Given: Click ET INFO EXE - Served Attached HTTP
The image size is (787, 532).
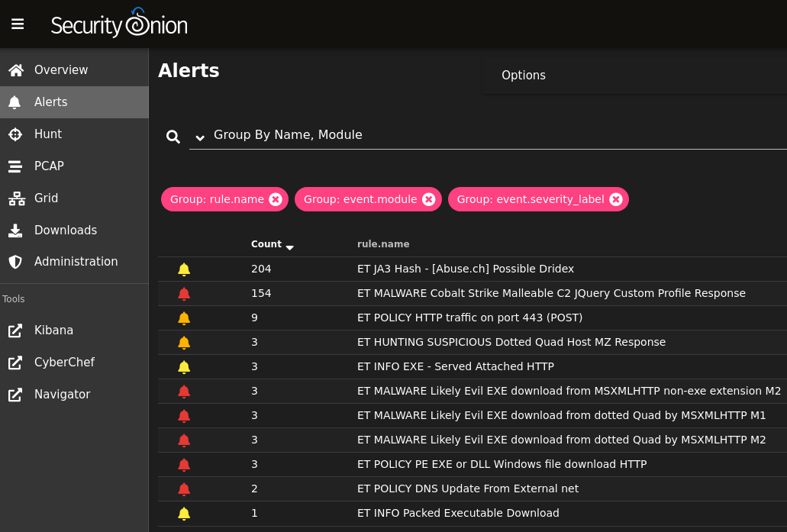Looking at the screenshot, I should [x=456, y=367].
